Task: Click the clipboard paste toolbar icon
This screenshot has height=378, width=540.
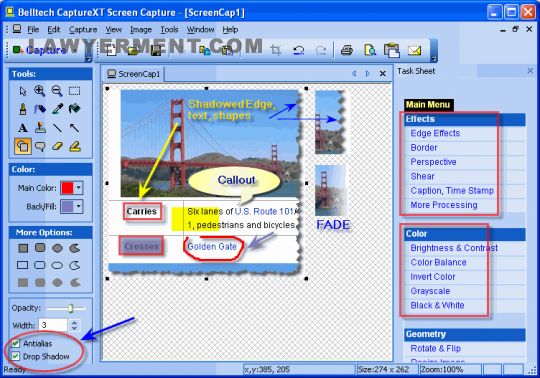Action: (392, 50)
